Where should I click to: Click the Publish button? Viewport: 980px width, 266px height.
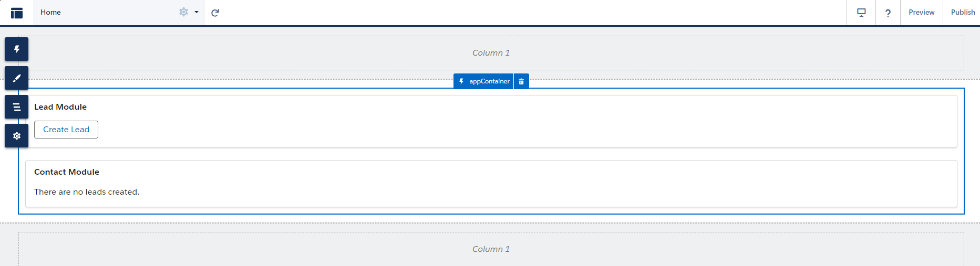pyautogui.click(x=963, y=12)
